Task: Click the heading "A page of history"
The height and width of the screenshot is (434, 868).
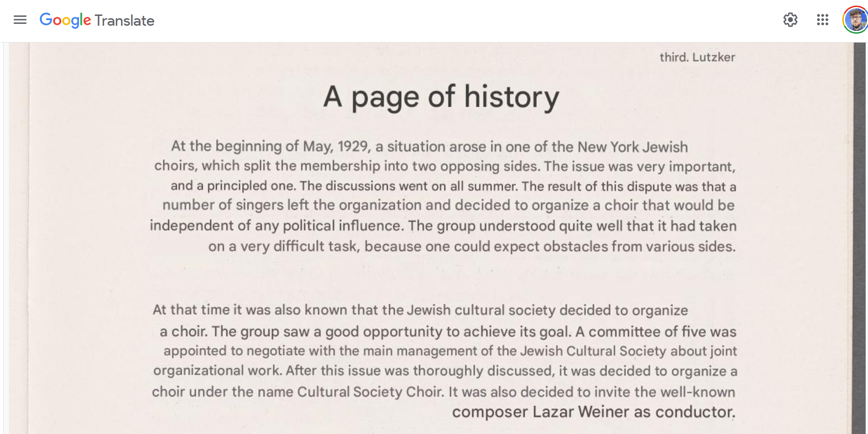Action: (441, 97)
